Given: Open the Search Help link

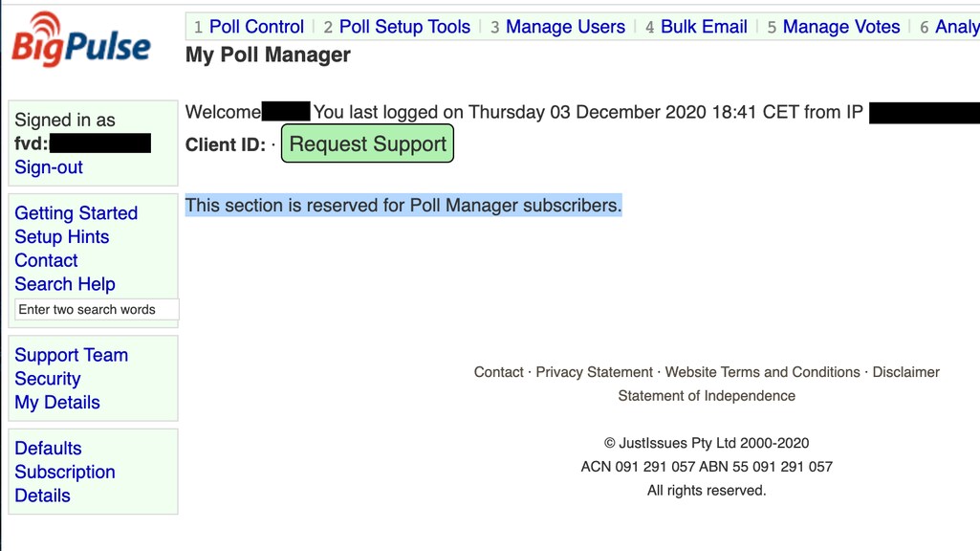Looking at the screenshot, I should coord(65,284).
